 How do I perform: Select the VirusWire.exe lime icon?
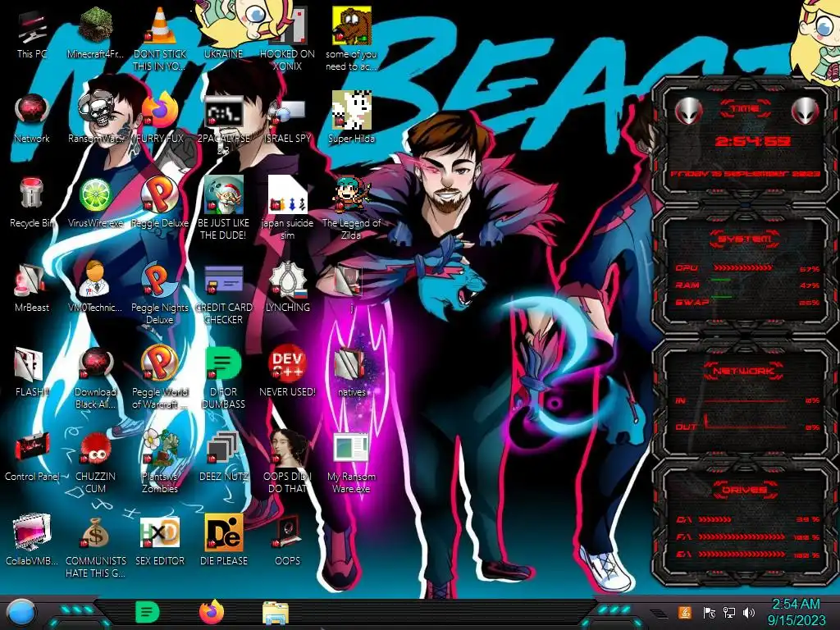pyautogui.click(x=95, y=195)
